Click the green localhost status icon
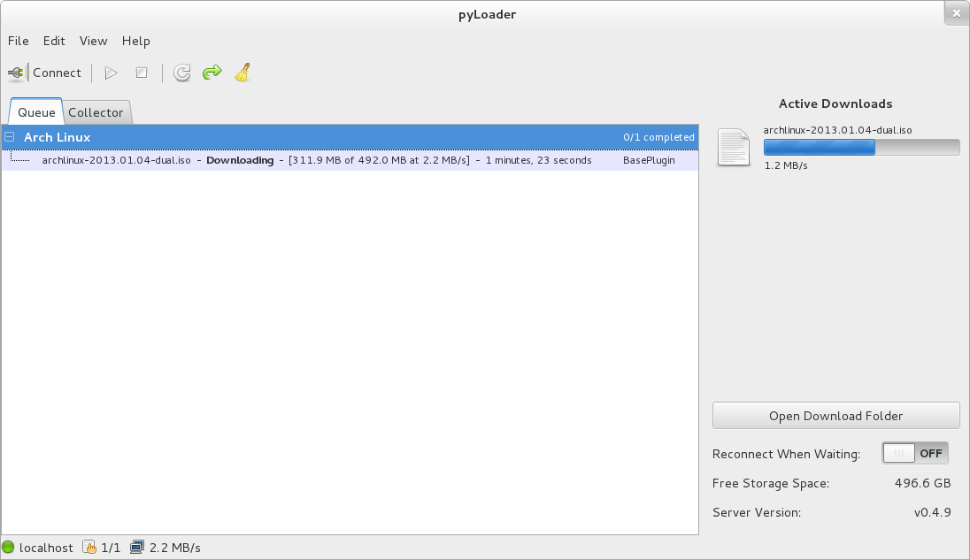The width and height of the screenshot is (970, 560). (13, 547)
